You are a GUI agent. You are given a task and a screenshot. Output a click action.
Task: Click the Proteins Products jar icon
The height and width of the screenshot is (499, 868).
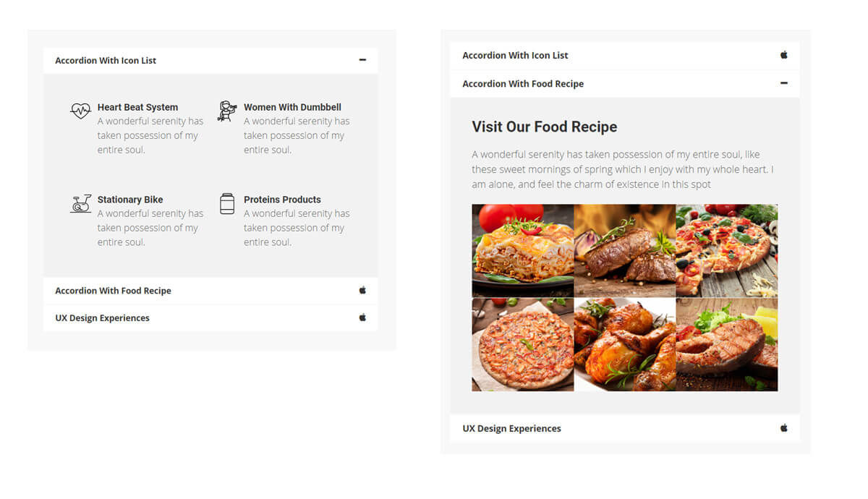click(227, 203)
